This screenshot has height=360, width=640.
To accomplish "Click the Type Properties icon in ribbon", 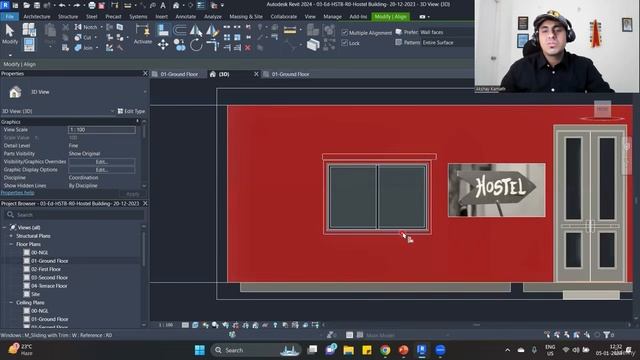I will pos(29,29).
